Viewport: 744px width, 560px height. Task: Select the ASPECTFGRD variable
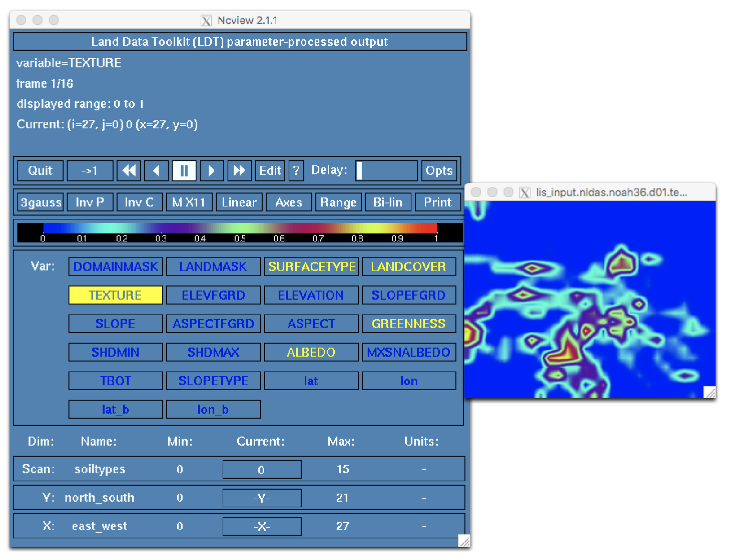click(213, 324)
